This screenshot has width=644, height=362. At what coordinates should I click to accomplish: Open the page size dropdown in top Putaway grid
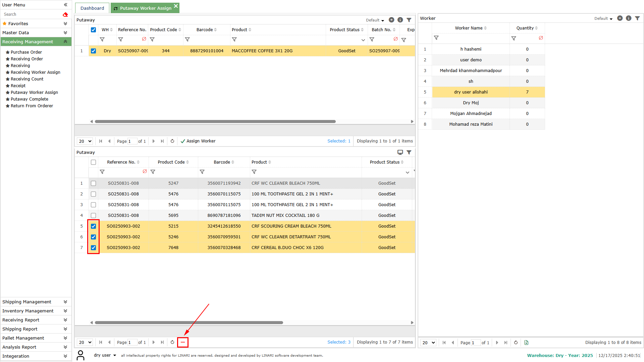pos(85,141)
